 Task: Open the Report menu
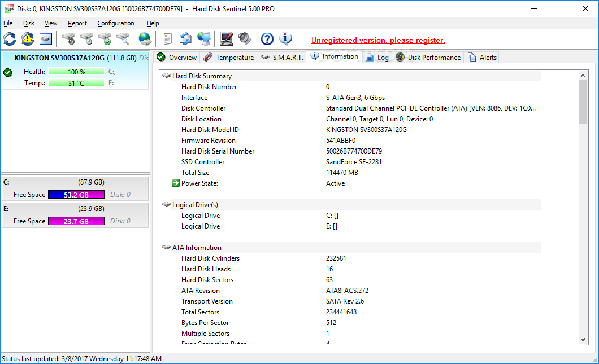[77, 23]
